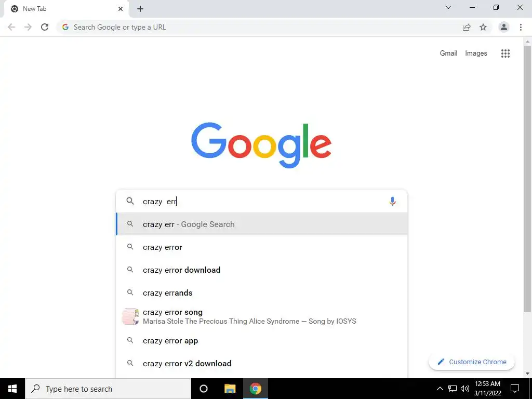Choose 'crazy error app' suggestion
Screen dimensions: 532x399
click(262, 341)
